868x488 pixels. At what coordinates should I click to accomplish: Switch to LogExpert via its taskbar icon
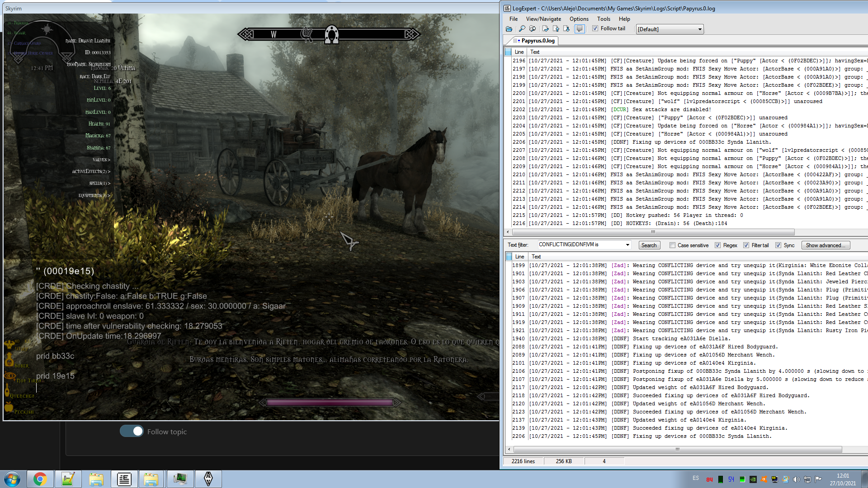click(124, 479)
